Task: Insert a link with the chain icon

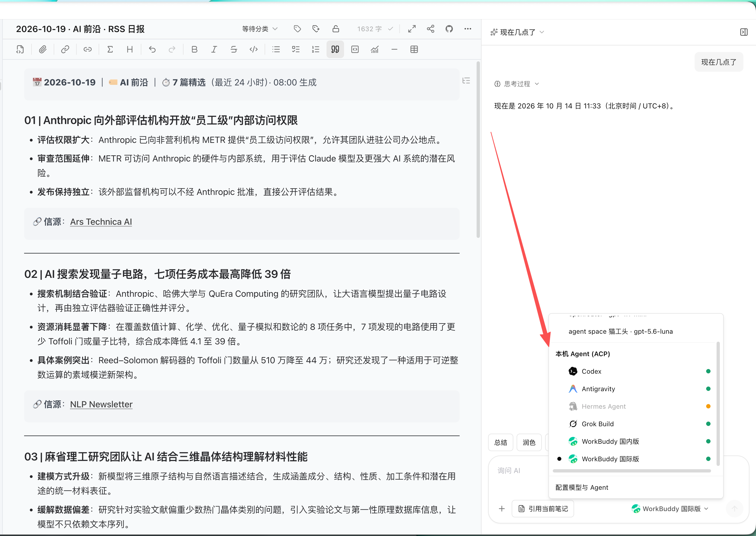Action: [x=65, y=50]
